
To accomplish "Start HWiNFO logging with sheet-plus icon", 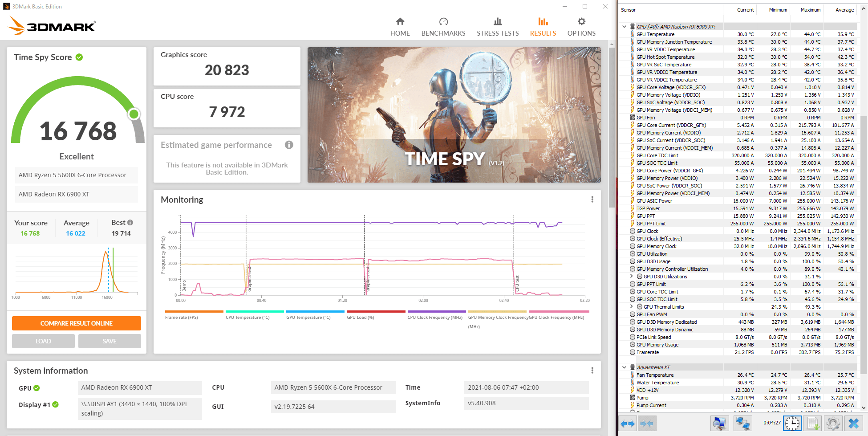I will 813,424.
